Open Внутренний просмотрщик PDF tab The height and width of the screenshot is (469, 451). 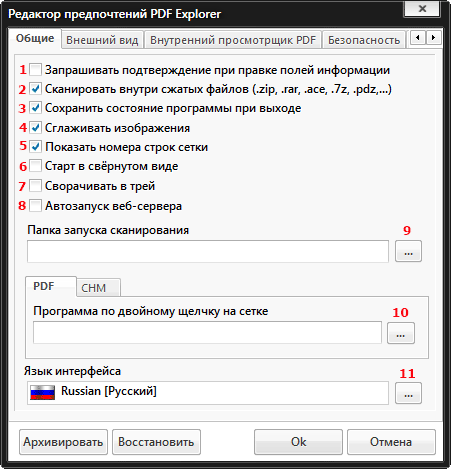pyautogui.click(x=233, y=40)
